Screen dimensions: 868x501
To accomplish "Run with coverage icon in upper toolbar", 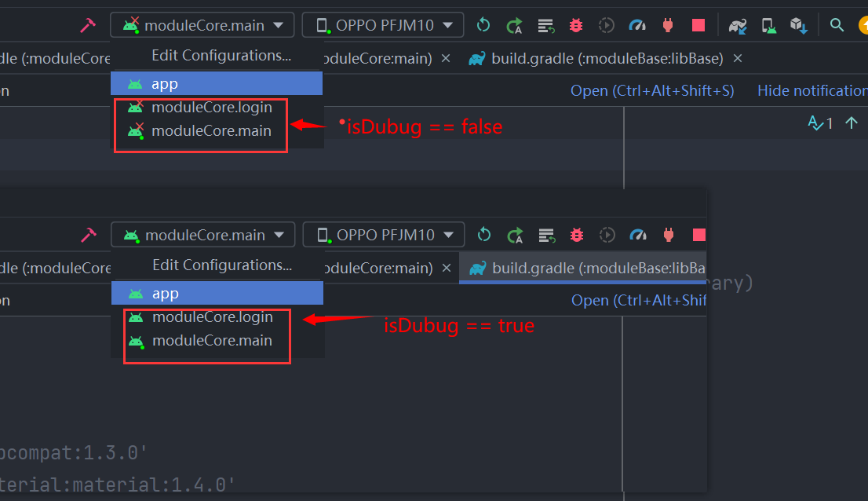I will click(607, 25).
